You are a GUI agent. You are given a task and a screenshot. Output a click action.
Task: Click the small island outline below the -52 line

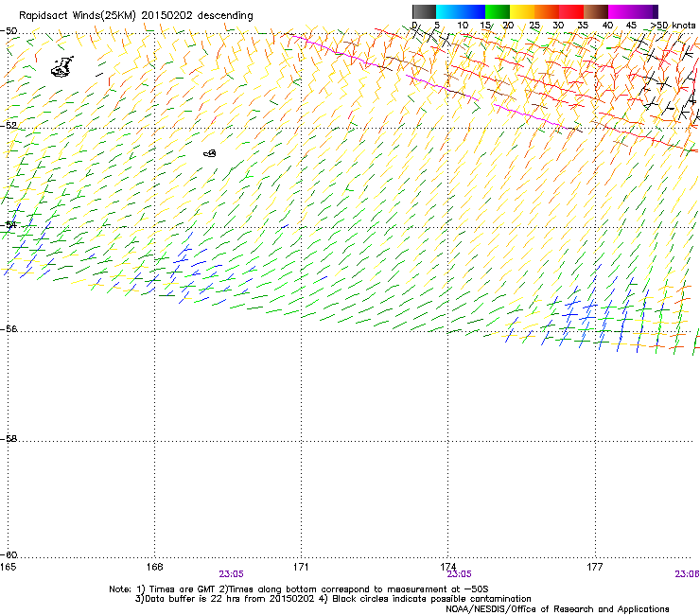pyautogui.click(x=210, y=153)
